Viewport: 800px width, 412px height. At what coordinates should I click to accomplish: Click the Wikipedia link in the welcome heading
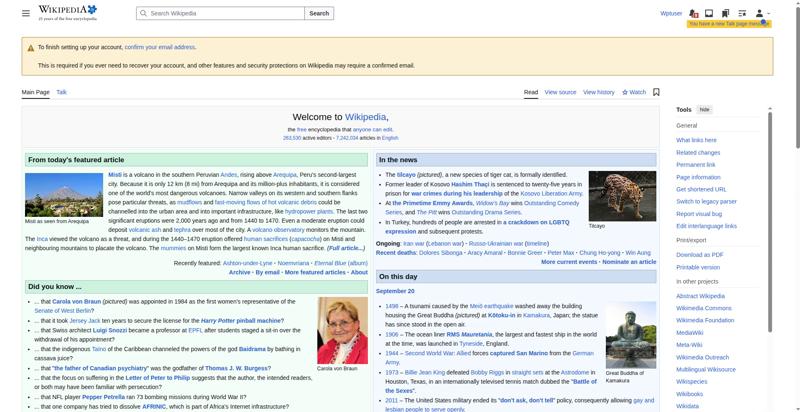point(365,117)
